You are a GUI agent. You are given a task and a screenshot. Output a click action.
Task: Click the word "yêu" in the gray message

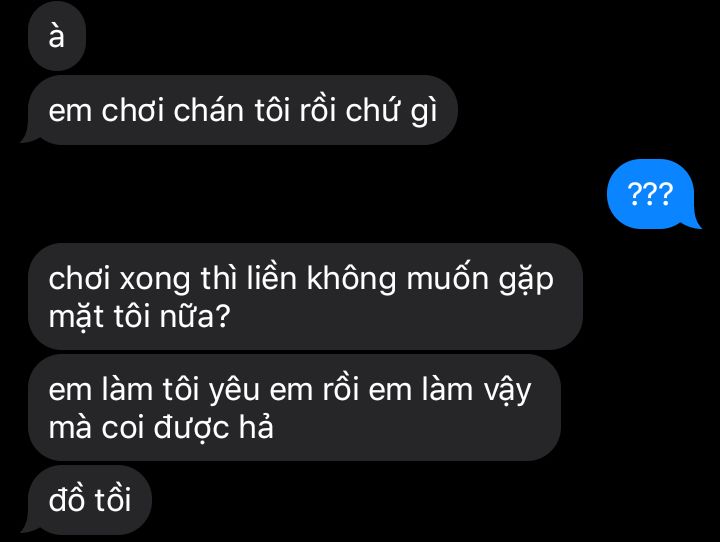pos(234,391)
